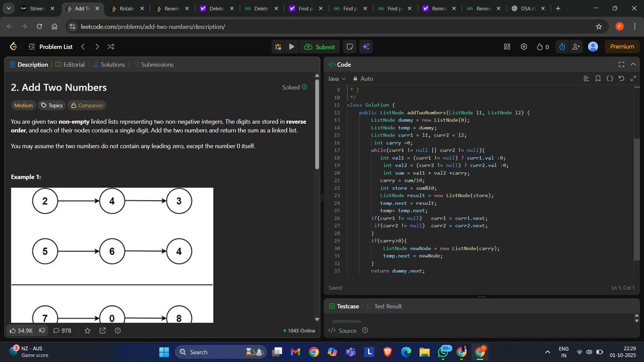644x362 pixels.
Task: Reset code to default
Action: [x=621, y=79]
